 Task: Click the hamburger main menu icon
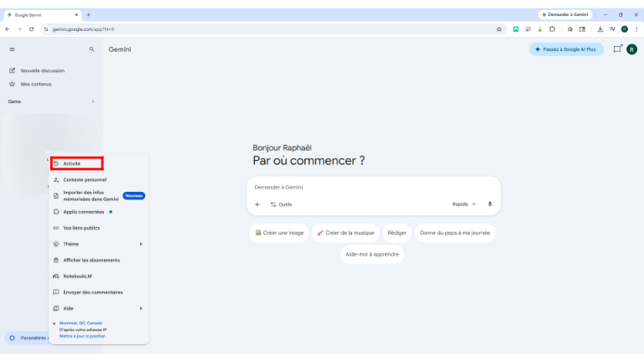[12, 49]
